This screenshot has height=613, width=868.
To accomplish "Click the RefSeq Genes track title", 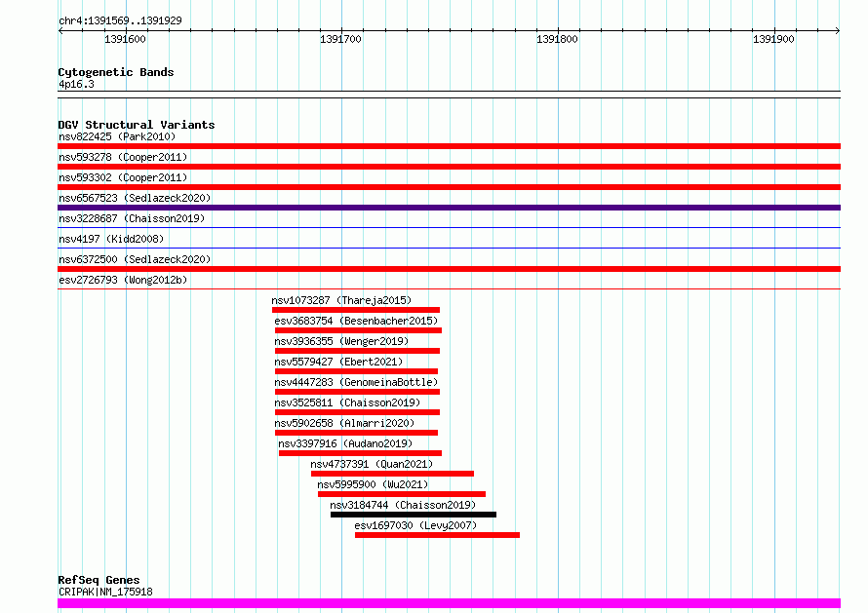I will point(99,580).
